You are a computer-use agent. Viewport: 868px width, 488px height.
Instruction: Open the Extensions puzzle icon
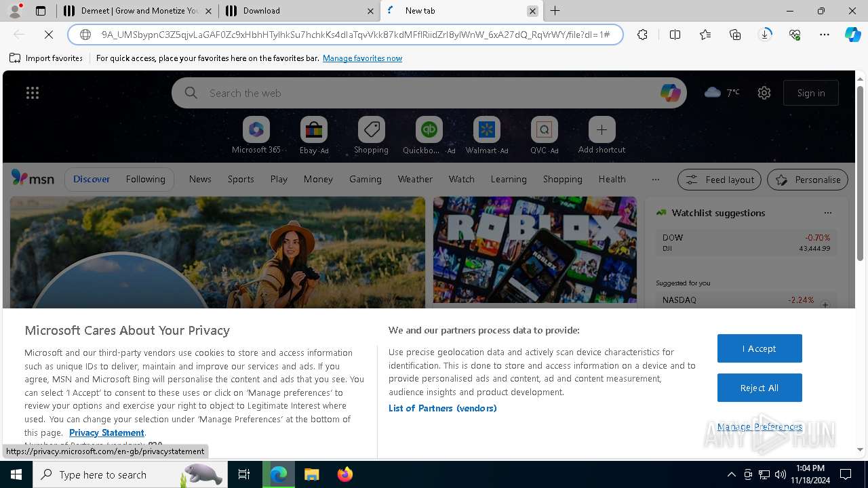(642, 35)
